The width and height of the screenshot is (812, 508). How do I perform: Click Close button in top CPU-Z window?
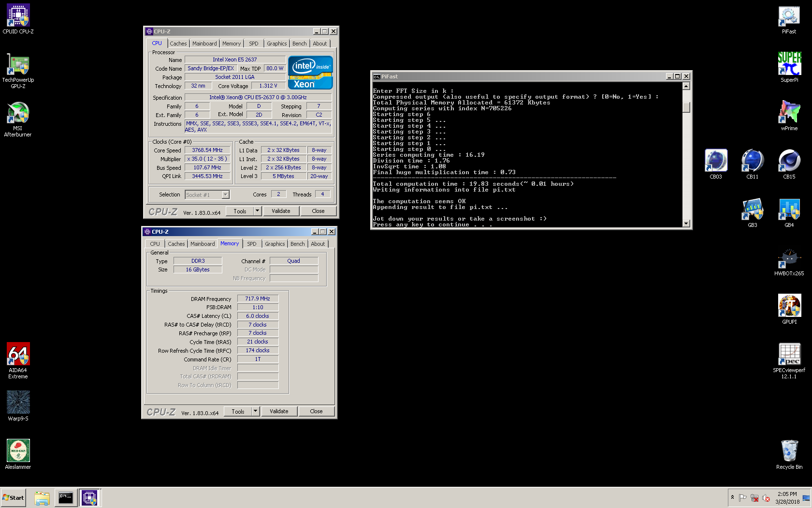coord(318,211)
